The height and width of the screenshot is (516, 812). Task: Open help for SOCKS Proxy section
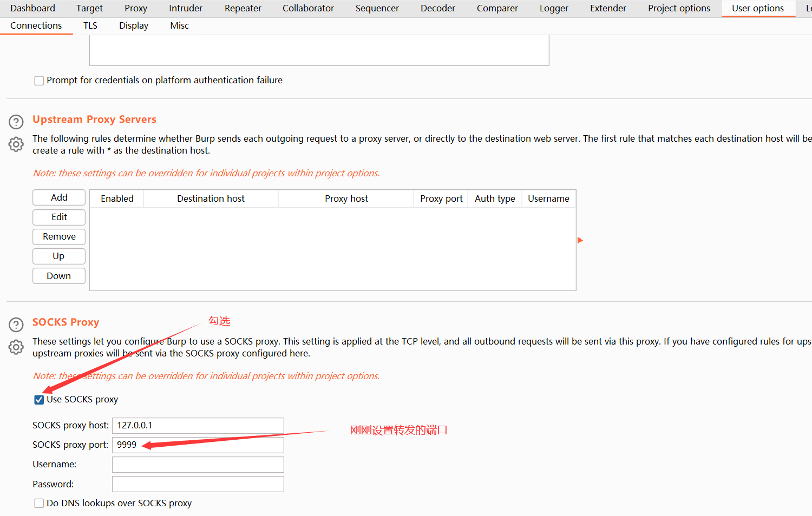point(16,325)
